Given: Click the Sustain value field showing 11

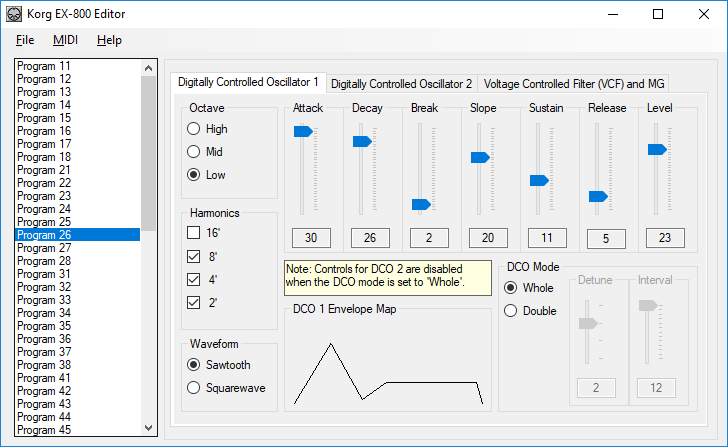Looking at the screenshot, I should [547, 238].
